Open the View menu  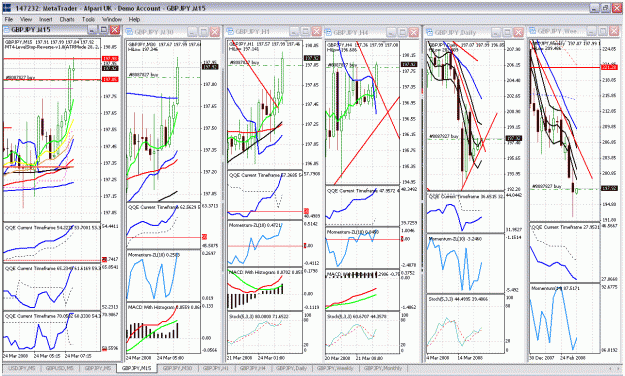click(26, 19)
